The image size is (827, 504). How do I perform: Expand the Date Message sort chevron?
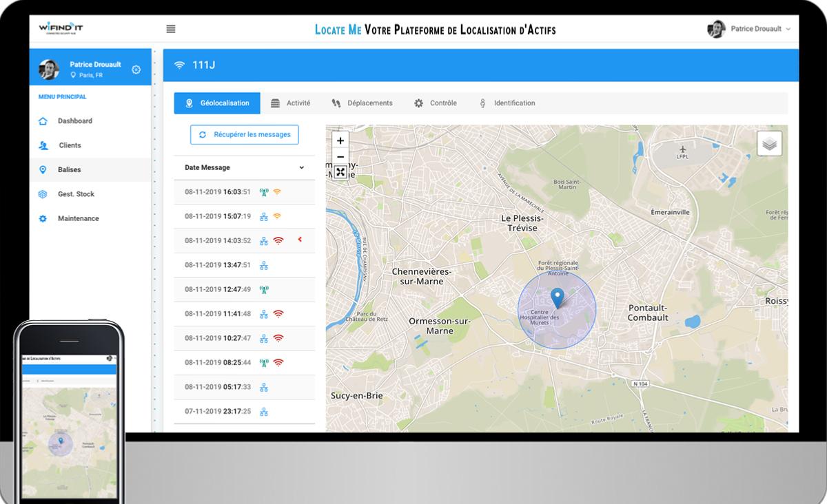pyautogui.click(x=301, y=167)
